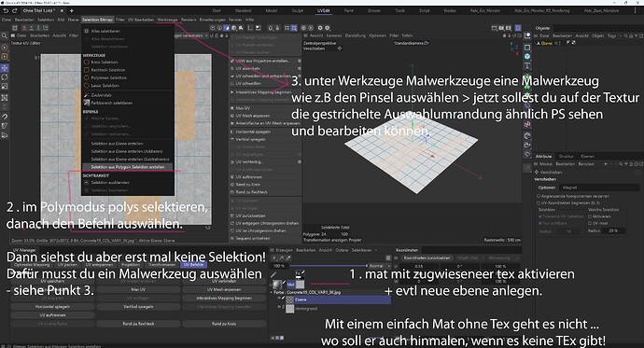The image size is (644, 348).
Task: Redo the action with the redo arrow
Action: (x=14, y=10)
